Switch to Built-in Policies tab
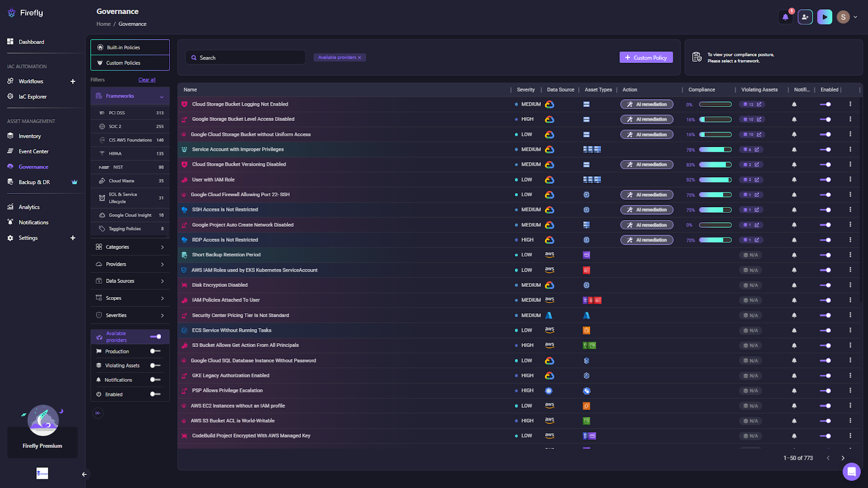868x488 pixels. click(130, 47)
